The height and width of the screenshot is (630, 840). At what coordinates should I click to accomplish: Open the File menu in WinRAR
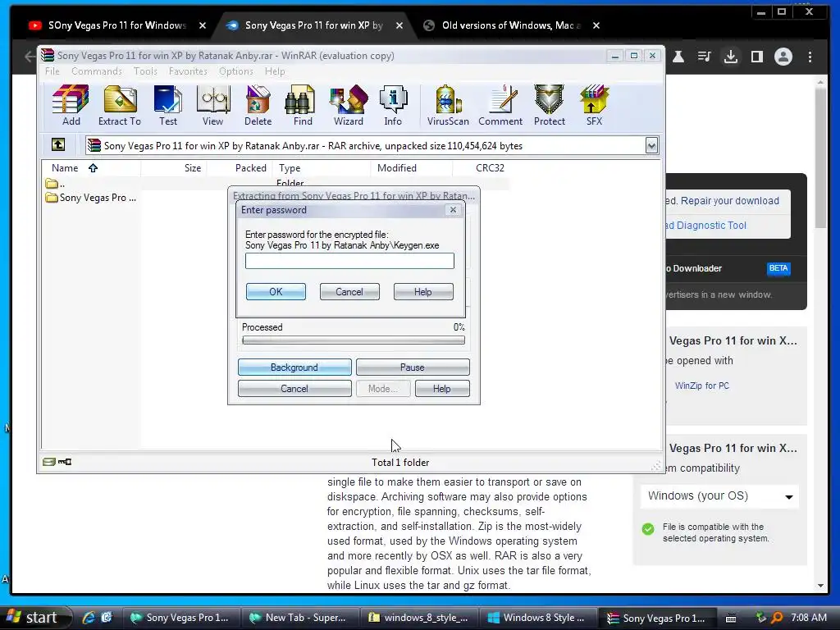coord(52,71)
